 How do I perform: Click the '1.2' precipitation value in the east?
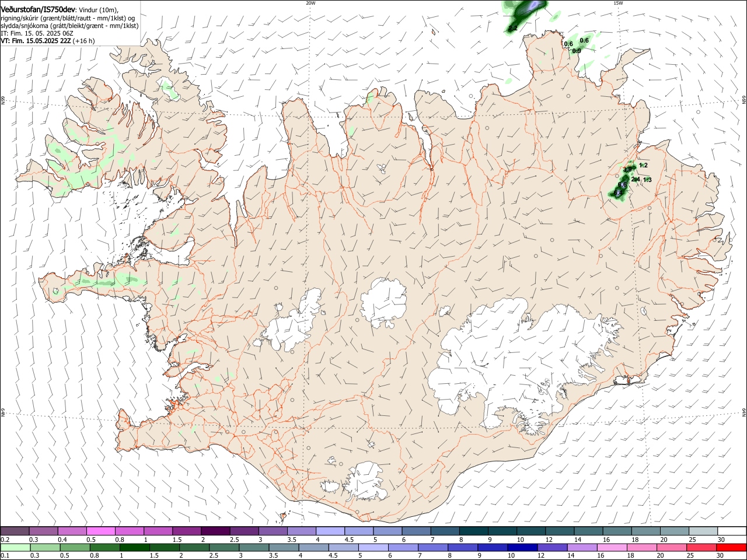click(x=643, y=166)
